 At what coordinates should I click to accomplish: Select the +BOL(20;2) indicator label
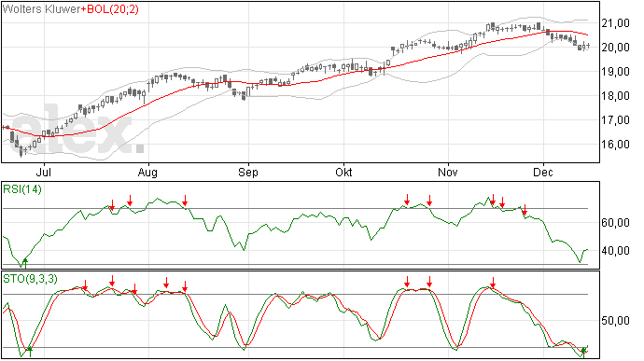click(x=109, y=8)
